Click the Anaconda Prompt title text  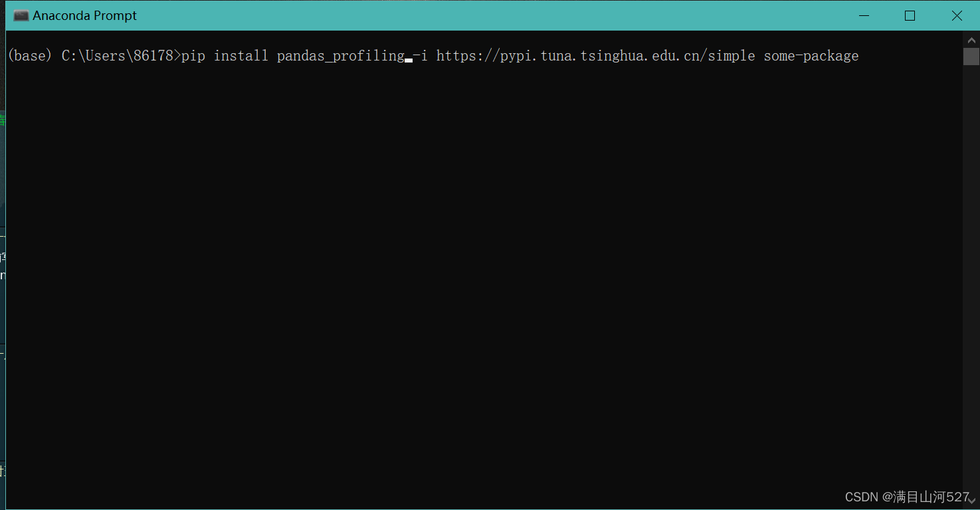[85, 15]
